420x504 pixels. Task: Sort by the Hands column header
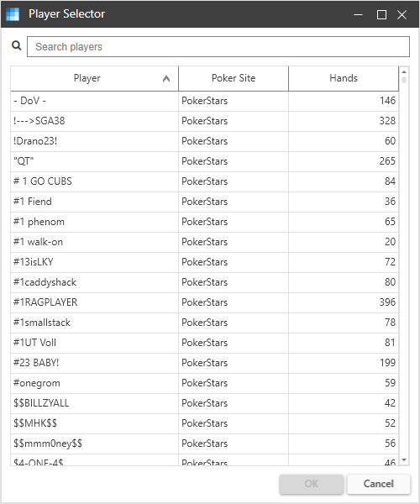[x=344, y=78]
